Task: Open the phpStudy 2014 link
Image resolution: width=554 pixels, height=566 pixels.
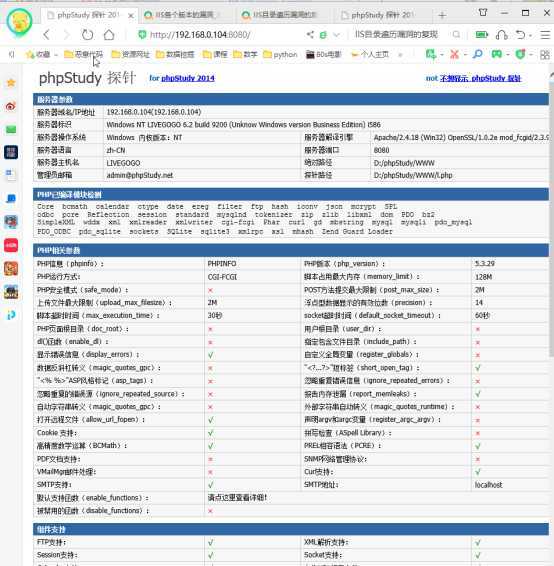Action: coord(188,78)
